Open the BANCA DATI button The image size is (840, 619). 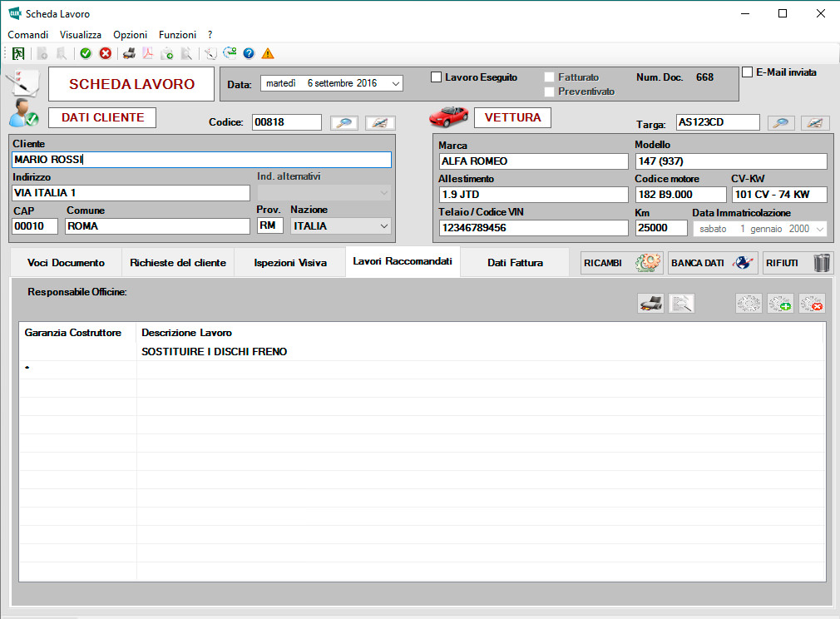711,263
